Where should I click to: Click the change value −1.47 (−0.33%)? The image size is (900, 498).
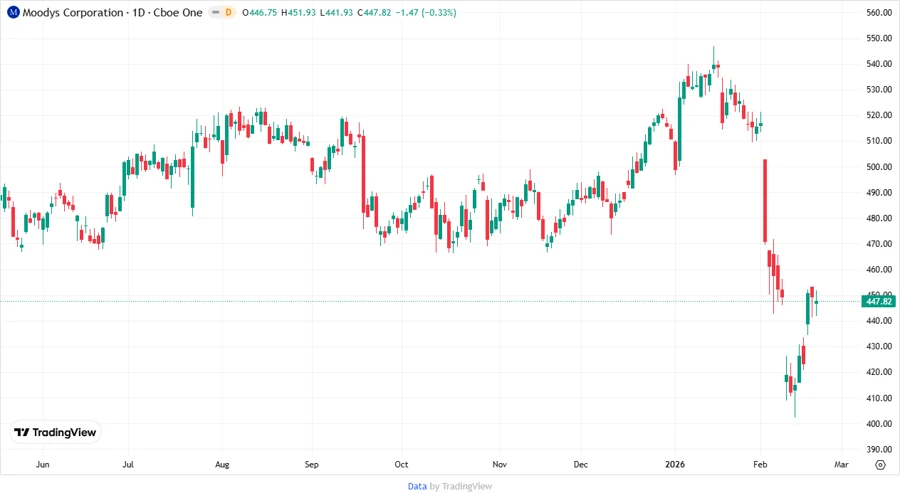click(x=425, y=13)
